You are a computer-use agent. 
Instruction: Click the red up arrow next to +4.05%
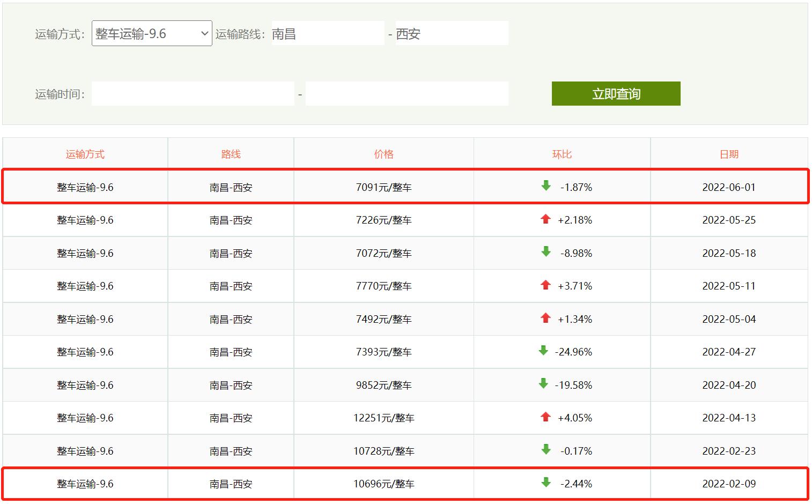pyautogui.click(x=545, y=418)
